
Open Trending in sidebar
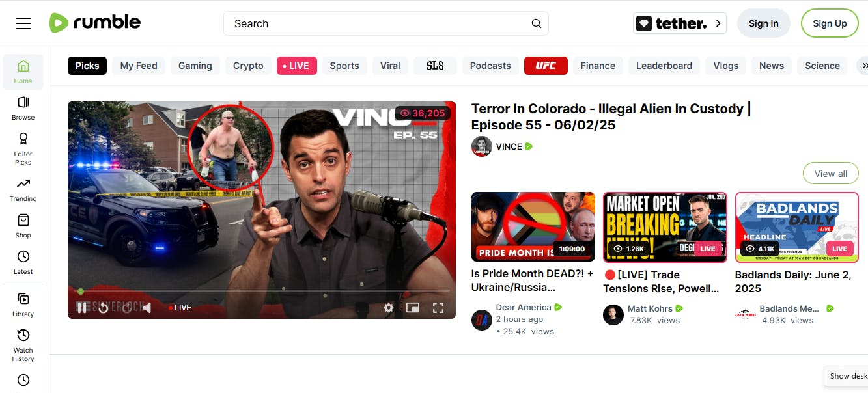tap(23, 189)
